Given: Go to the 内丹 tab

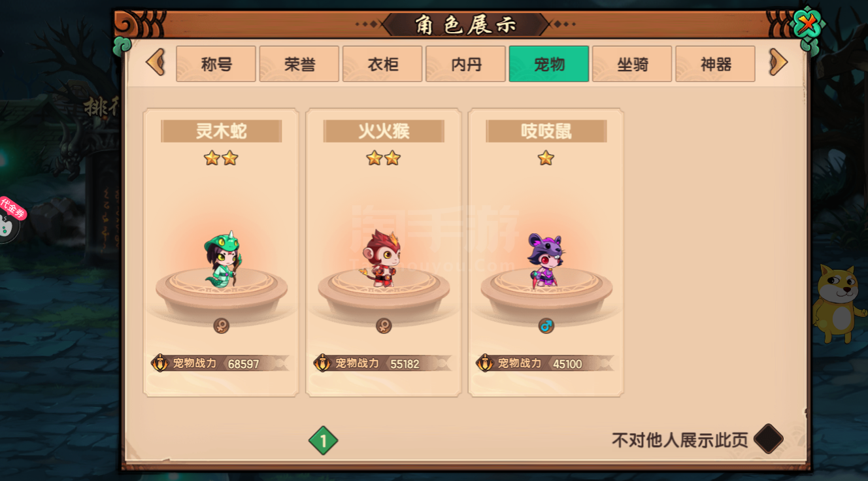Looking at the screenshot, I should coord(465,64).
